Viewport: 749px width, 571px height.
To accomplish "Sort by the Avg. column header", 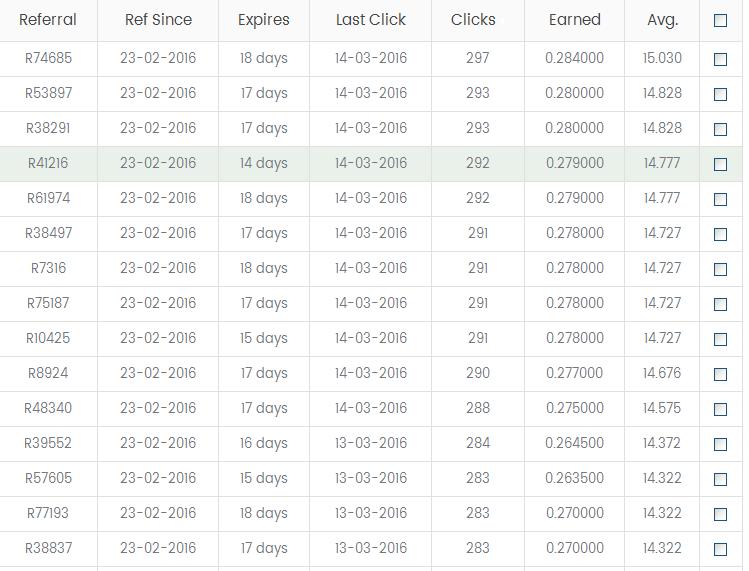I will click(662, 20).
